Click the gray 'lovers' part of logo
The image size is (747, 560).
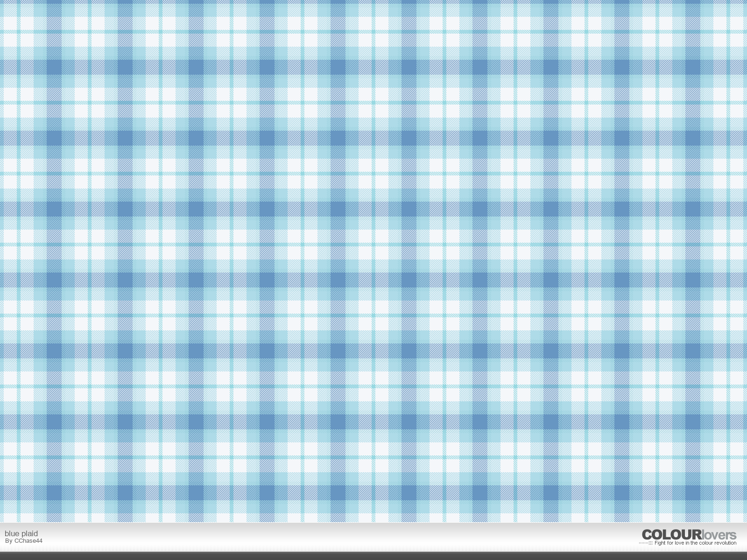(719, 535)
